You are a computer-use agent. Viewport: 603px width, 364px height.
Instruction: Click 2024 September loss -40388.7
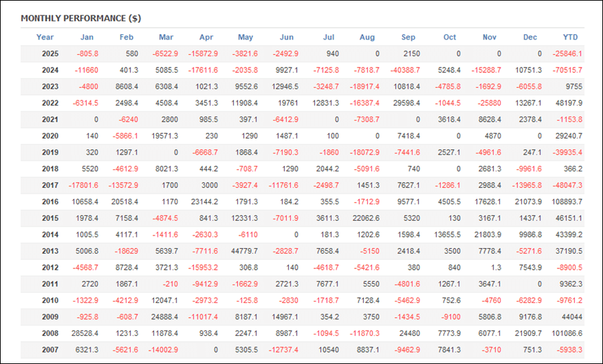tap(404, 70)
